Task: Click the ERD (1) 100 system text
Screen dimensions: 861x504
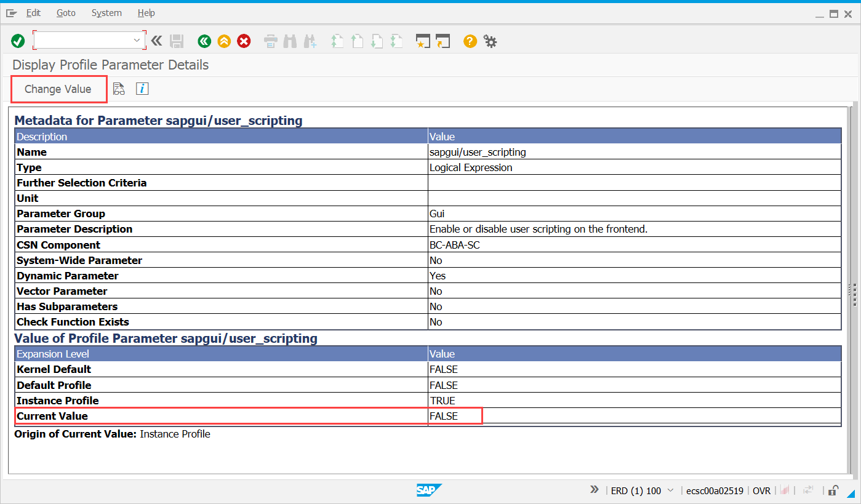Action: coord(636,491)
